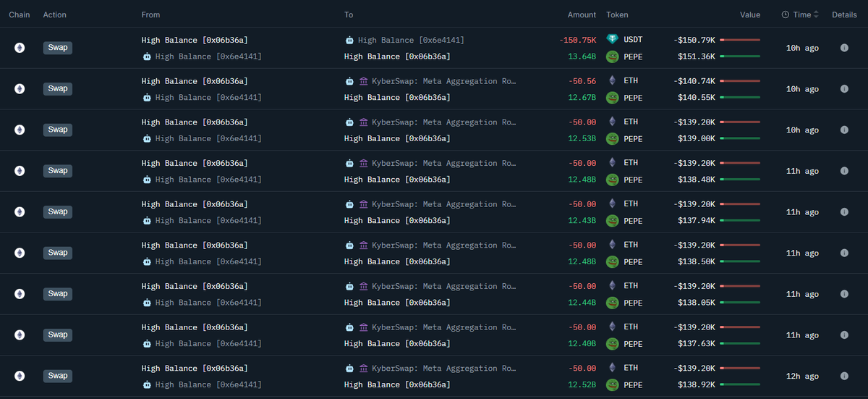Click the clock icon in Time header

[786, 14]
